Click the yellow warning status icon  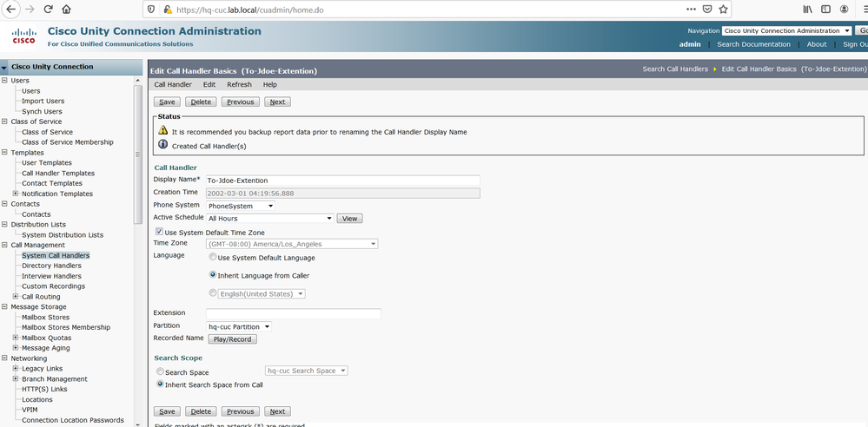[x=162, y=130]
